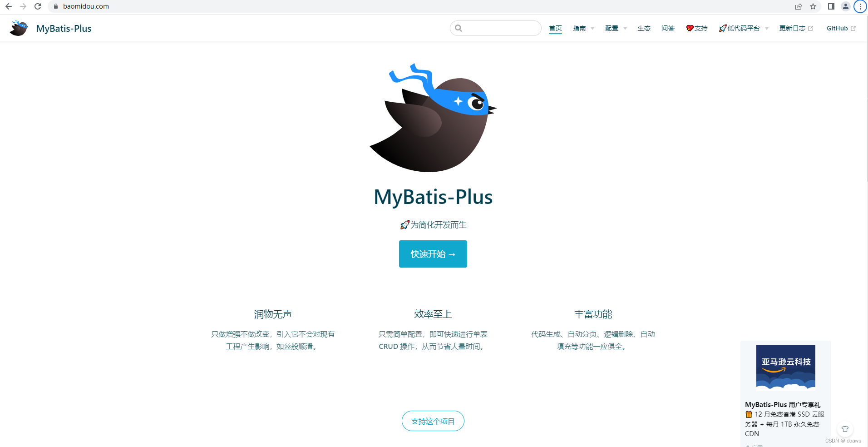Click the 快速开始 → button
This screenshot has width=868, height=447.
pyautogui.click(x=433, y=254)
